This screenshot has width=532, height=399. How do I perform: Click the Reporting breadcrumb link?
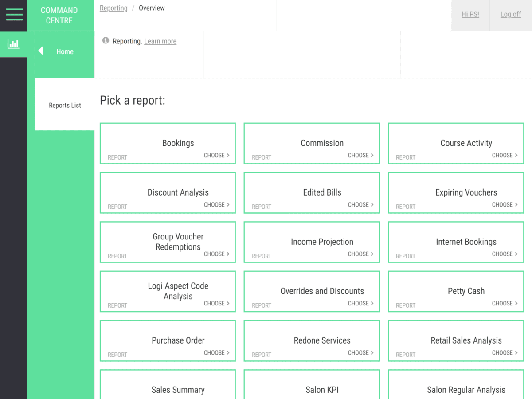(x=113, y=8)
